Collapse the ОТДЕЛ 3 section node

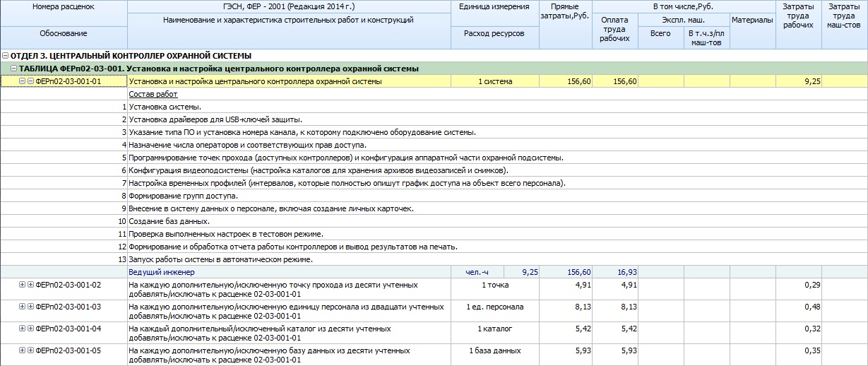6,55
